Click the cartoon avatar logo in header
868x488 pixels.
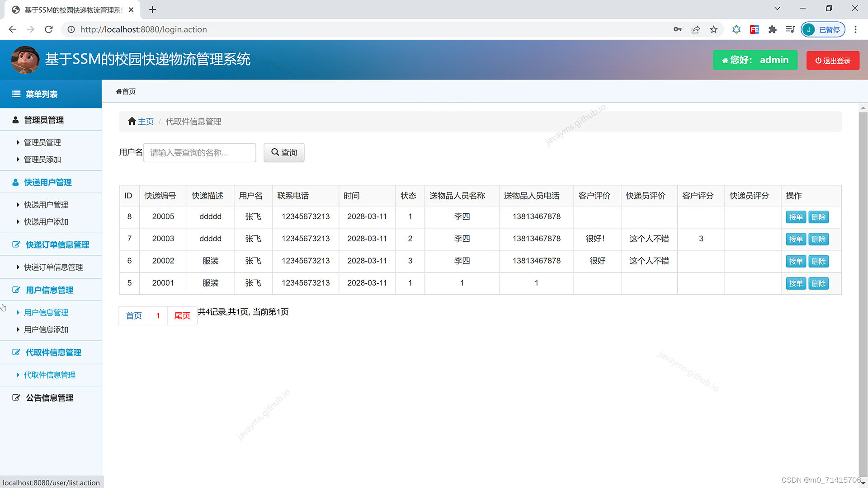[25, 60]
